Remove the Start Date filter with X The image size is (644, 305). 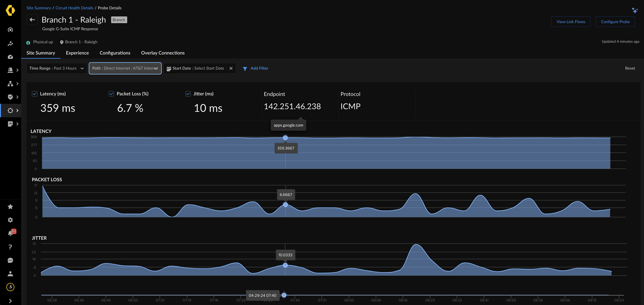pyautogui.click(x=231, y=68)
